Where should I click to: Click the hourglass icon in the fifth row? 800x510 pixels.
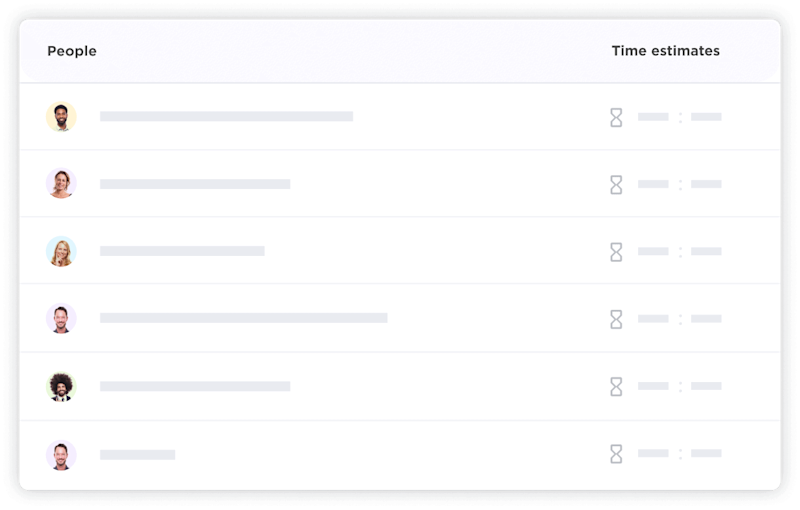point(616,387)
